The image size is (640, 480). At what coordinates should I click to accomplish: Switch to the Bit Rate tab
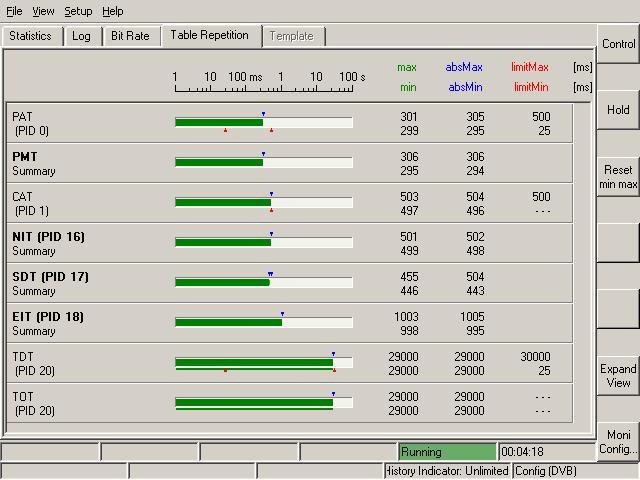(x=130, y=36)
